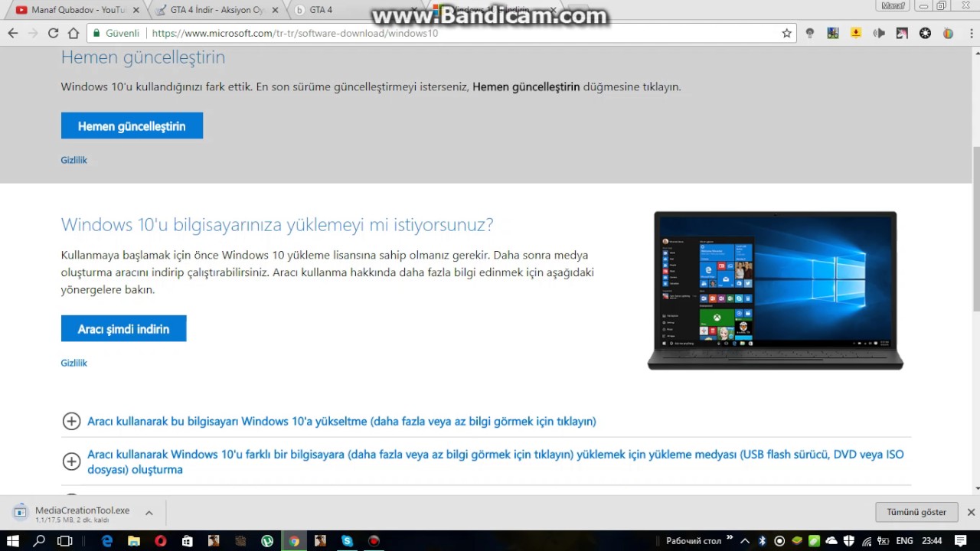Open Skype from the taskbar
Image resolution: width=980 pixels, height=551 pixels.
tap(348, 540)
